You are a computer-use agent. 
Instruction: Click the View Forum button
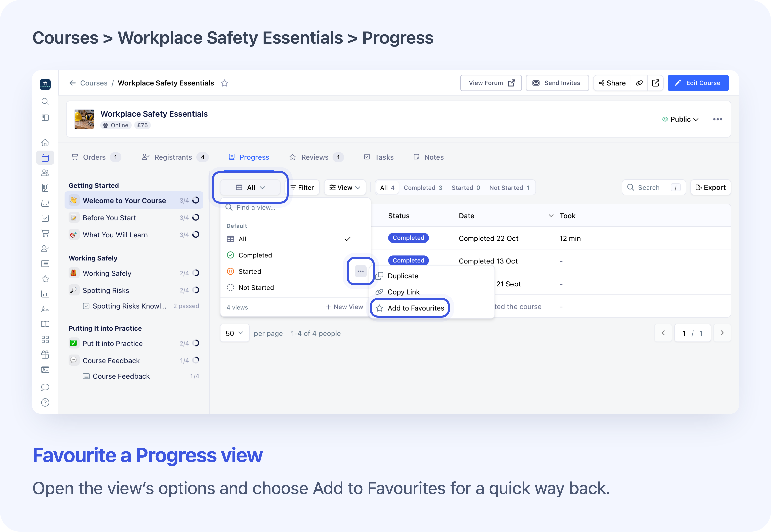[x=491, y=83]
